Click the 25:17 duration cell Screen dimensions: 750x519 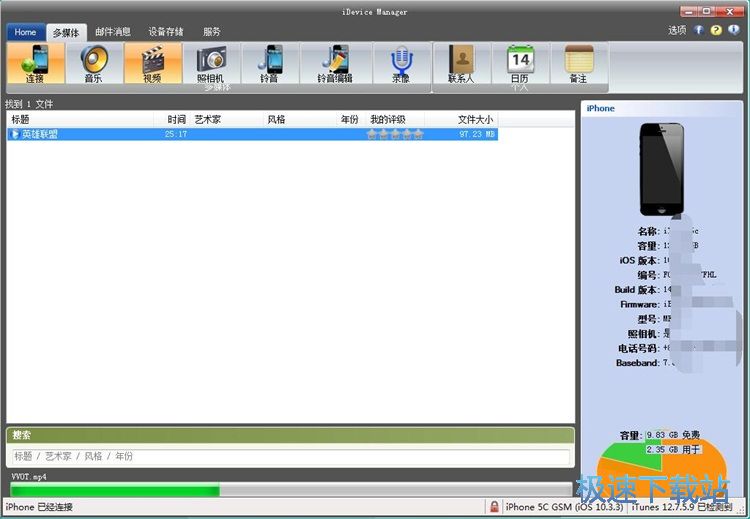point(176,134)
